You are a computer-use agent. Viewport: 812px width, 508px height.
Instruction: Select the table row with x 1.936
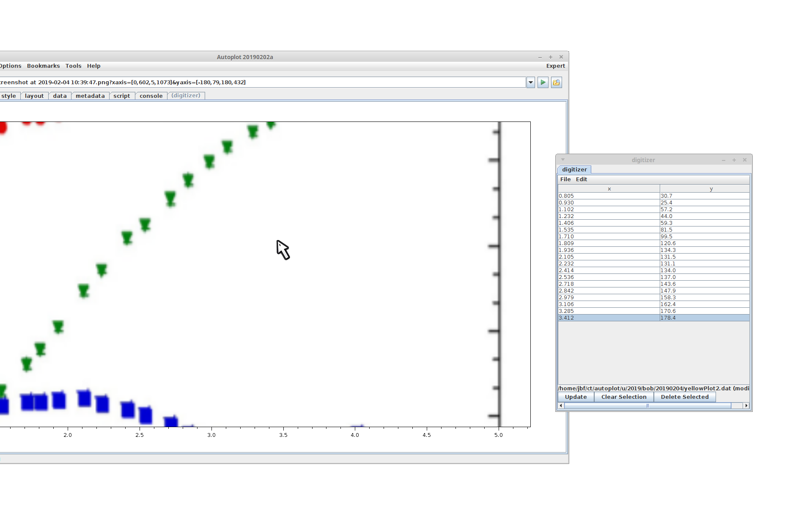tap(654, 250)
